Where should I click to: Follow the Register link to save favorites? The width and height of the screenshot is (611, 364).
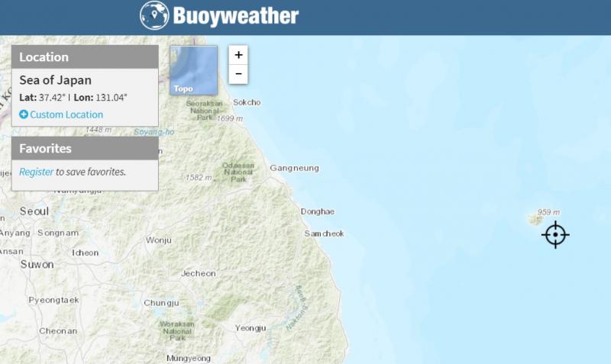pos(36,172)
